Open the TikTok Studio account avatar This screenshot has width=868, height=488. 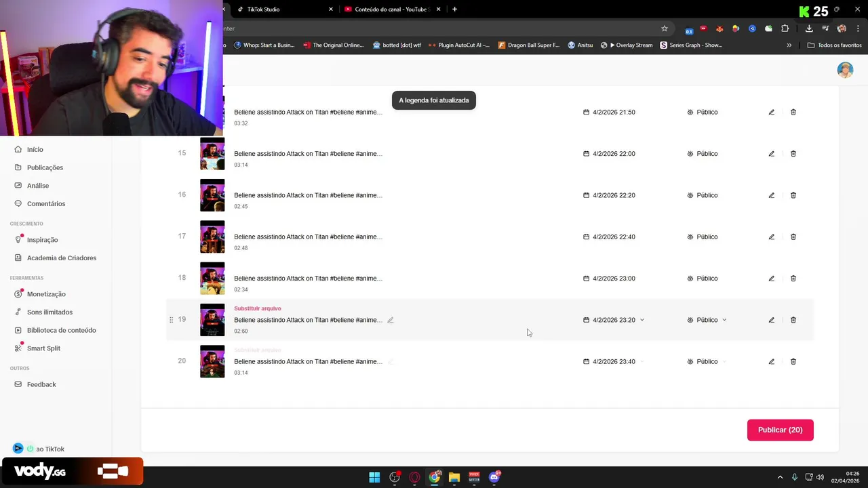point(845,70)
